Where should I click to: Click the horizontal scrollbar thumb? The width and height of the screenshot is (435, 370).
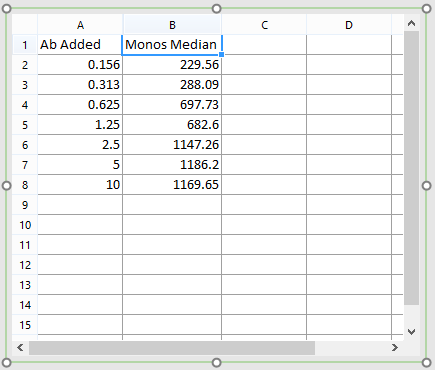coord(172,348)
